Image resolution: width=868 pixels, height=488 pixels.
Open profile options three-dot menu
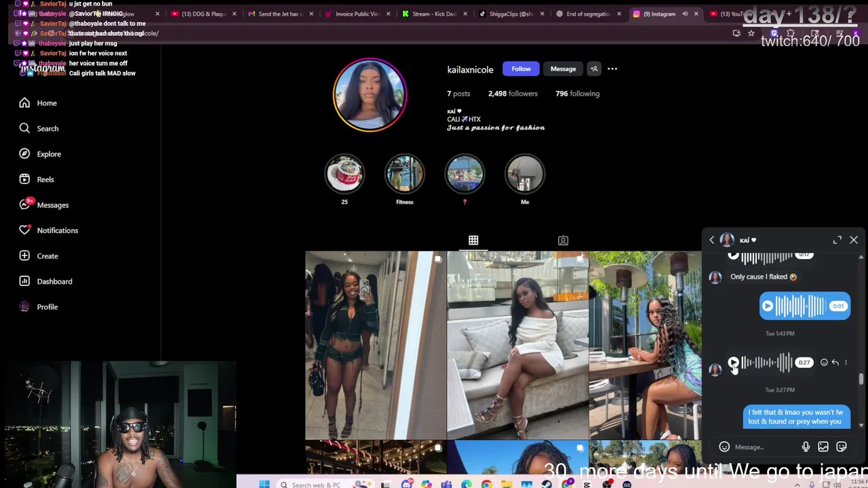(x=612, y=68)
